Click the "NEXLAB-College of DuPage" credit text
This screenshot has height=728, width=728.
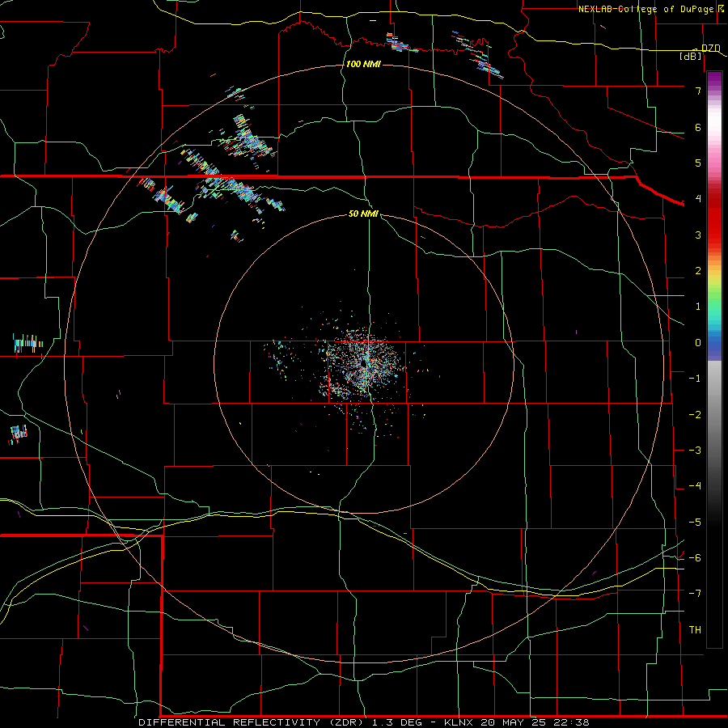645,9
